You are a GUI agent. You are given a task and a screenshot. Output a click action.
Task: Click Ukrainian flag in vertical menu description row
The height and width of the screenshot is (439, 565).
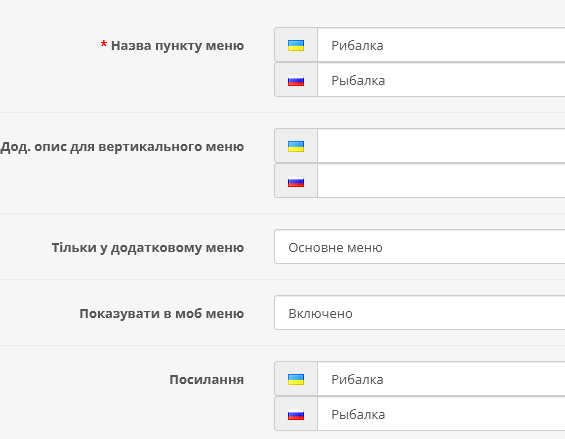coord(296,146)
